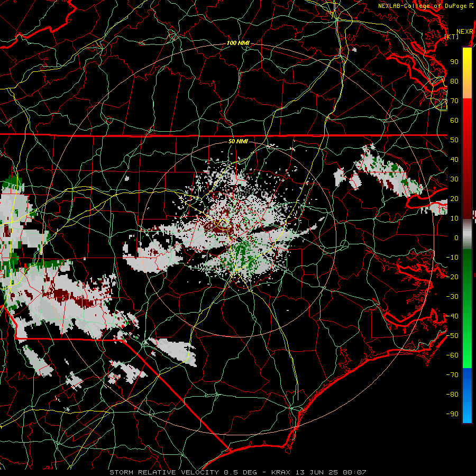Click the 10 label on the velocity scale
This screenshot has width=476, height=476.
click(x=454, y=218)
